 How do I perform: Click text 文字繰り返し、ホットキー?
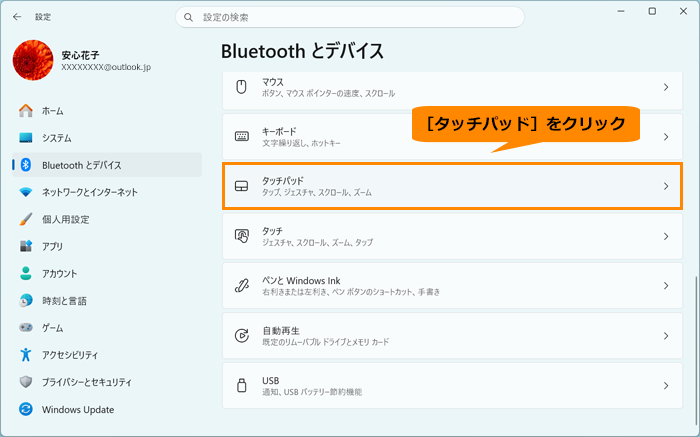coord(301,143)
